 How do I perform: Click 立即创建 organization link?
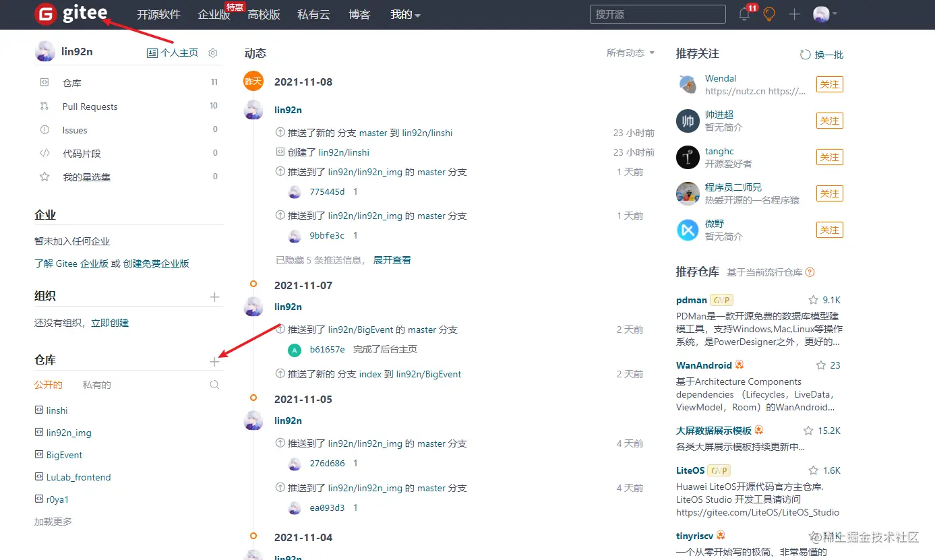[x=110, y=323]
